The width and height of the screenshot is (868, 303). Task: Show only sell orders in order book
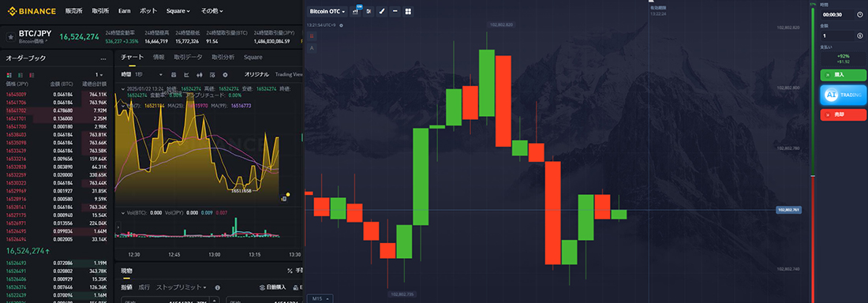pos(32,75)
